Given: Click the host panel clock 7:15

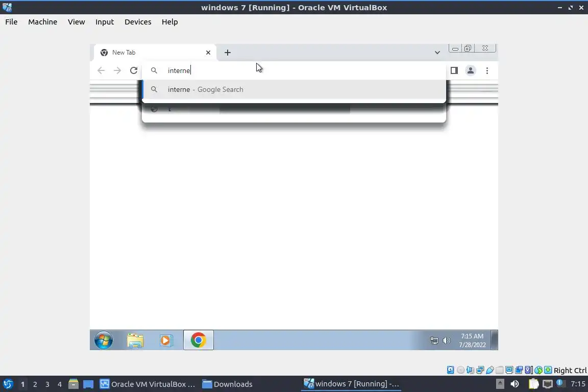Looking at the screenshot, I should (577, 384).
